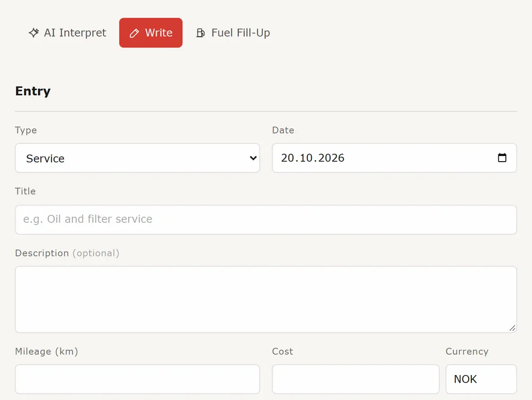
Task: Click the Title label
Action: click(x=25, y=191)
